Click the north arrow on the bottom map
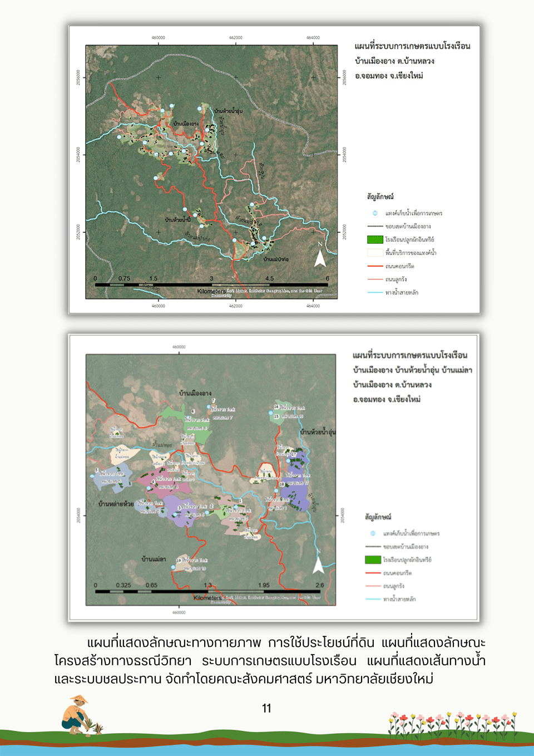The width and height of the screenshot is (534, 756). click(318, 564)
